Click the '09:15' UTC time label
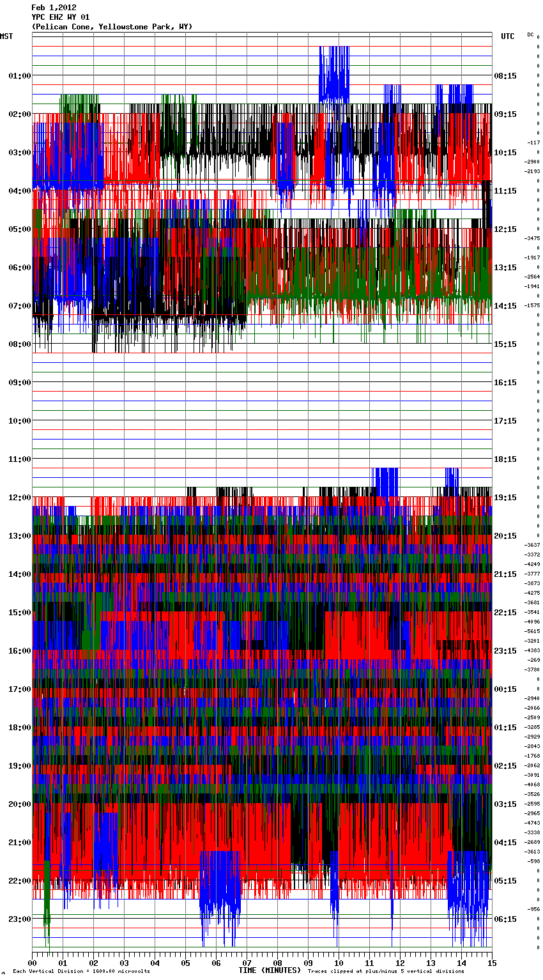Image resolution: width=543 pixels, height=980 pixels. click(x=505, y=114)
